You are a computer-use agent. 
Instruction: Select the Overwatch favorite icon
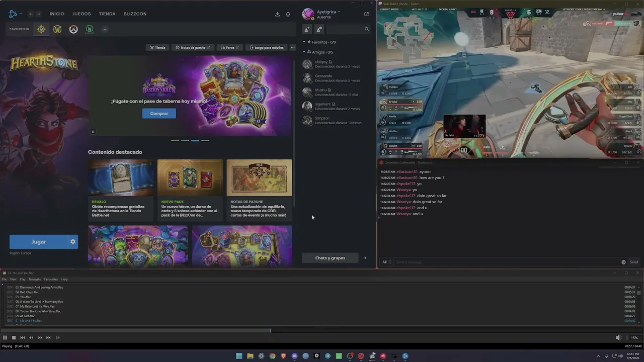pyautogui.click(x=73, y=29)
